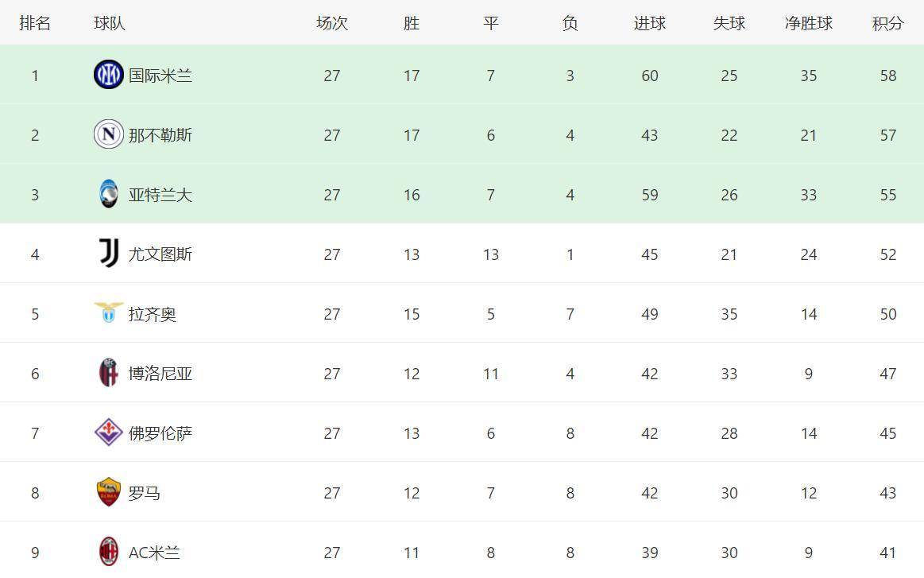Open the 佛罗伦萨 team page

coord(160,433)
